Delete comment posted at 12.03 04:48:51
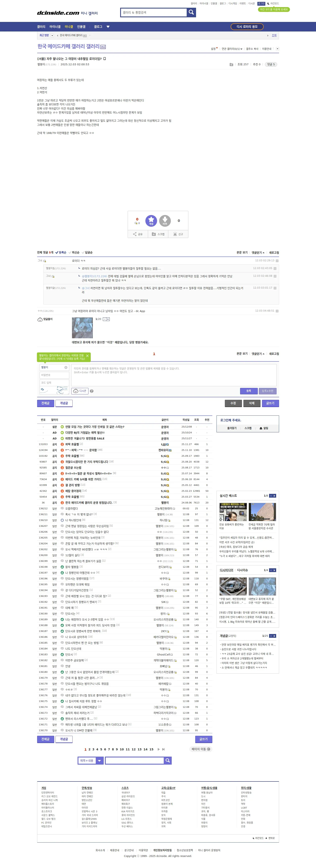 coord(277,311)
